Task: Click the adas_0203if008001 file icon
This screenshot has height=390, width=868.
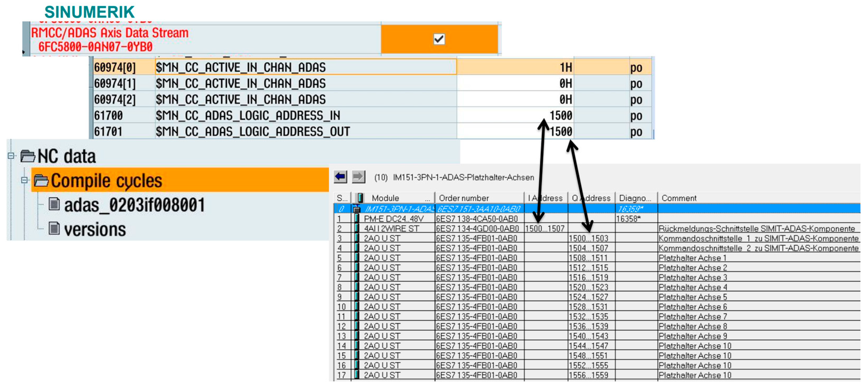Action: click(x=54, y=204)
